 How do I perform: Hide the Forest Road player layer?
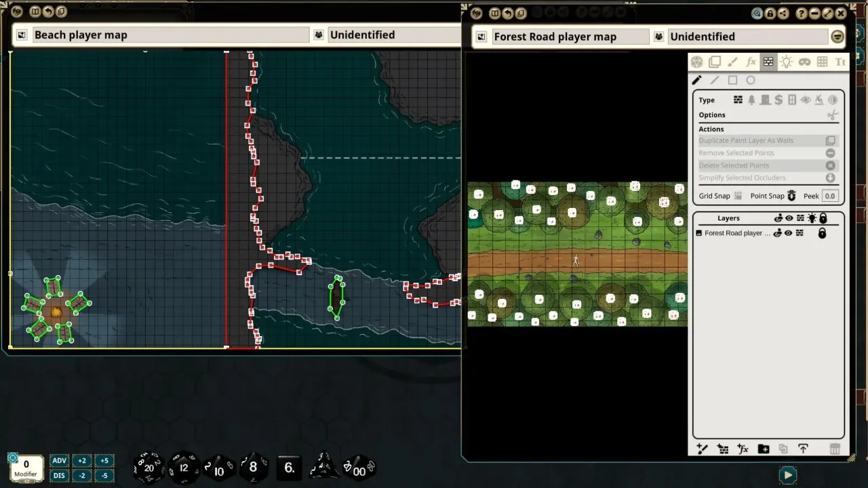pos(789,233)
